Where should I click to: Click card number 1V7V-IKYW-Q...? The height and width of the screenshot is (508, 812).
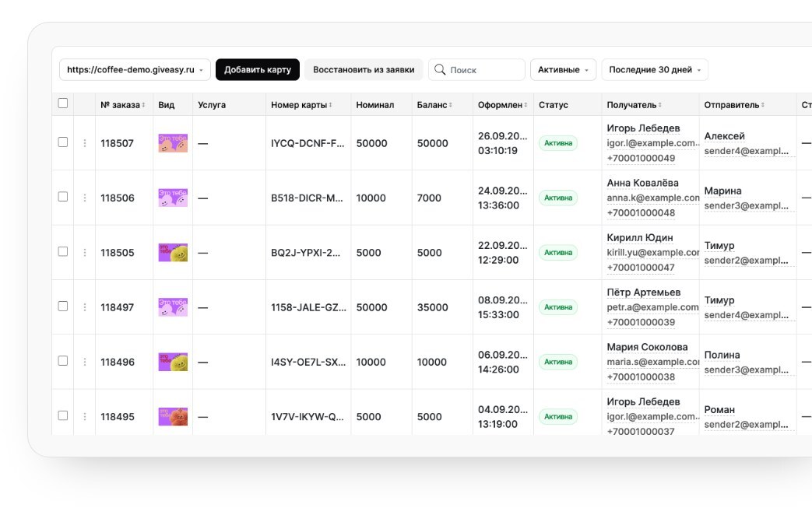point(308,417)
